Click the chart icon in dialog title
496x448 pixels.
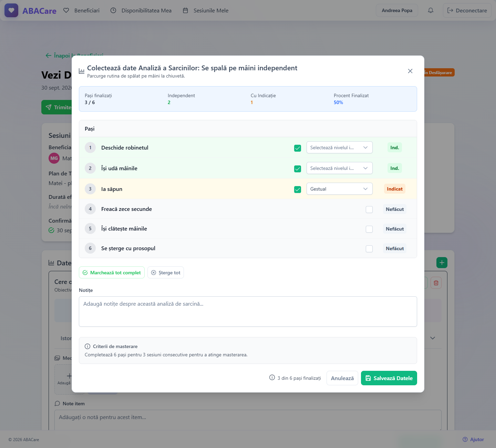click(82, 71)
